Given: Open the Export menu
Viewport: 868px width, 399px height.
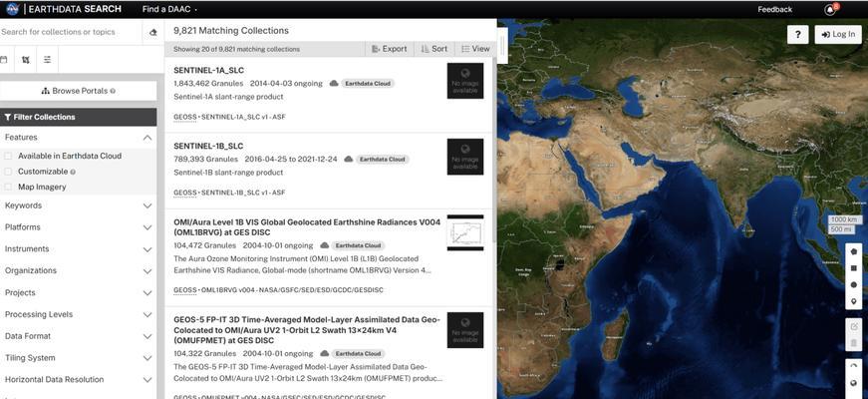Looking at the screenshot, I should [x=390, y=49].
